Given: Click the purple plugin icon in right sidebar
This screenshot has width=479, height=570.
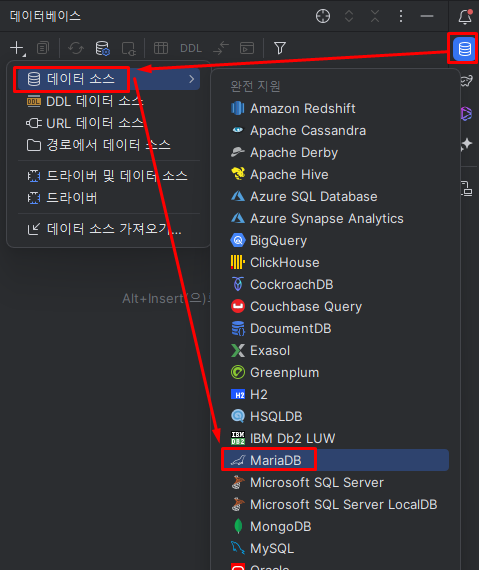Looking at the screenshot, I should 466,113.
